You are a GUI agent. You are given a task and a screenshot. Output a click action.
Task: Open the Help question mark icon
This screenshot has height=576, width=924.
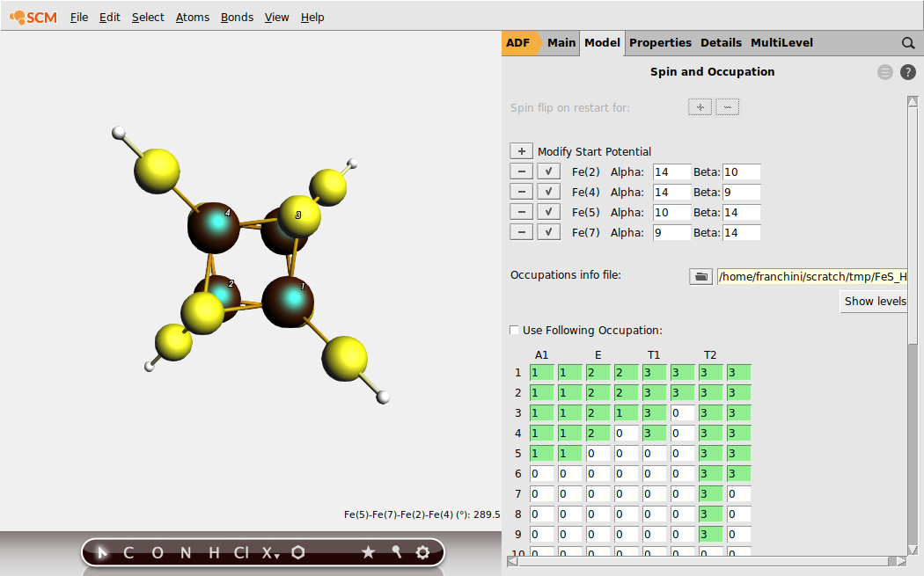908,72
